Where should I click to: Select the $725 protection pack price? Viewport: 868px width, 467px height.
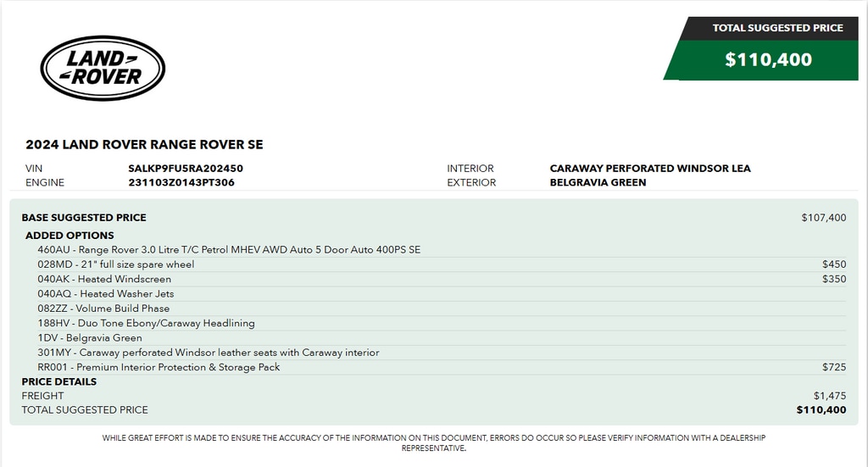834,367
